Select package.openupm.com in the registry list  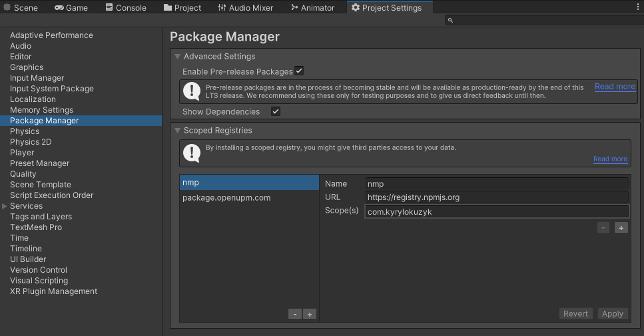pyautogui.click(x=226, y=198)
